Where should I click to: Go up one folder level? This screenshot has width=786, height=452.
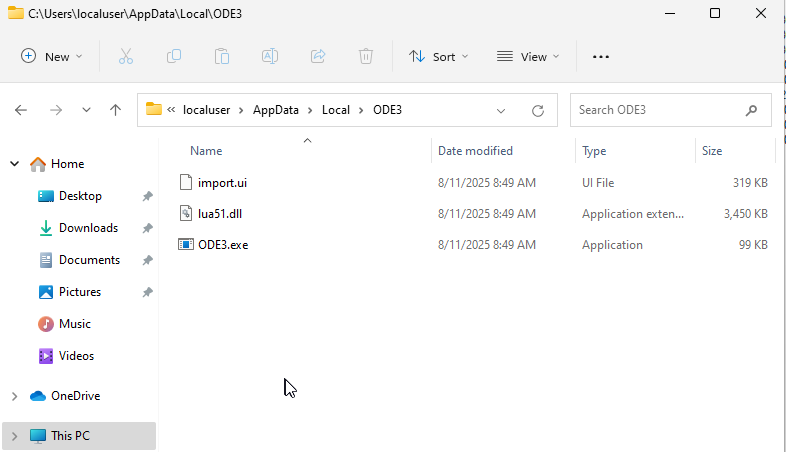click(x=116, y=110)
